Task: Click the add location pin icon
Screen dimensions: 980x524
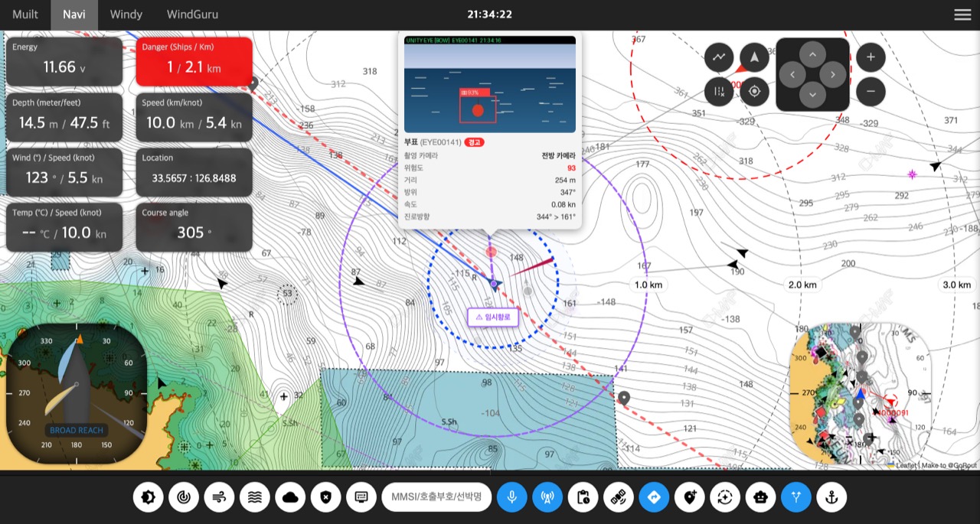Action: [x=690, y=497]
